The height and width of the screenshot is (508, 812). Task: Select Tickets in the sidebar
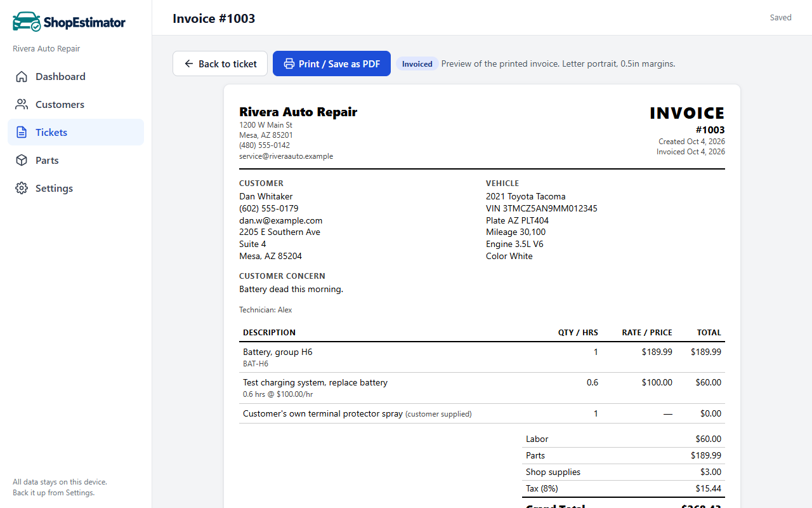[x=75, y=133]
